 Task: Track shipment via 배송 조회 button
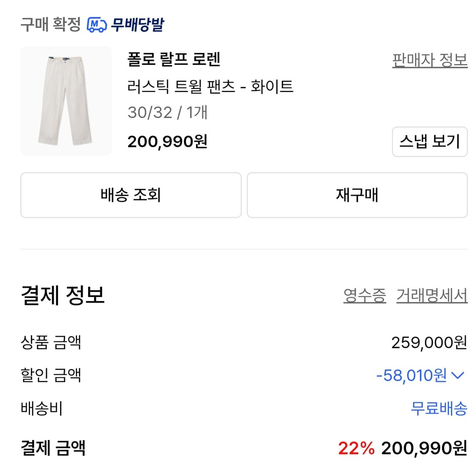tap(130, 195)
